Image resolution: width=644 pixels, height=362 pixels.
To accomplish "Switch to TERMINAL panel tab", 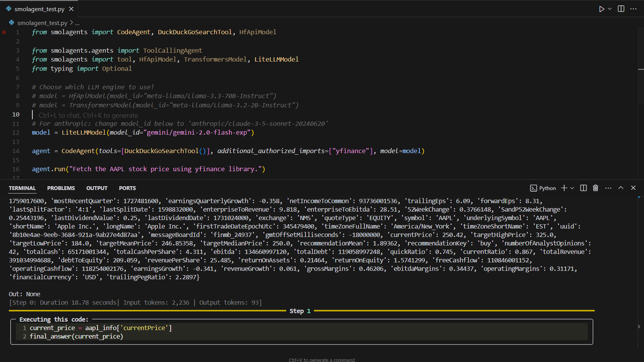I will tap(22, 188).
